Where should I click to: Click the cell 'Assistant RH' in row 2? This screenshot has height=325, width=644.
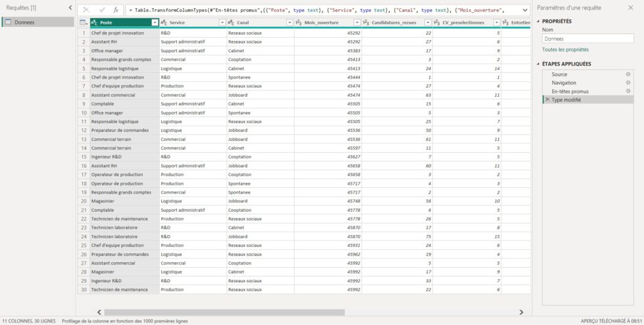tap(125, 42)
